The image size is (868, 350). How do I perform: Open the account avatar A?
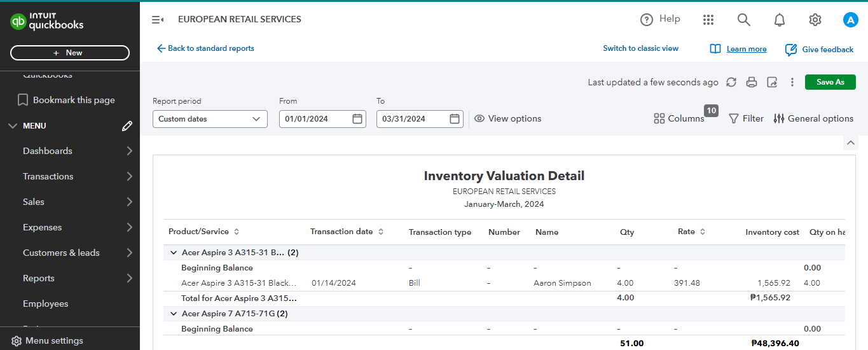click(x=851, y=20)
